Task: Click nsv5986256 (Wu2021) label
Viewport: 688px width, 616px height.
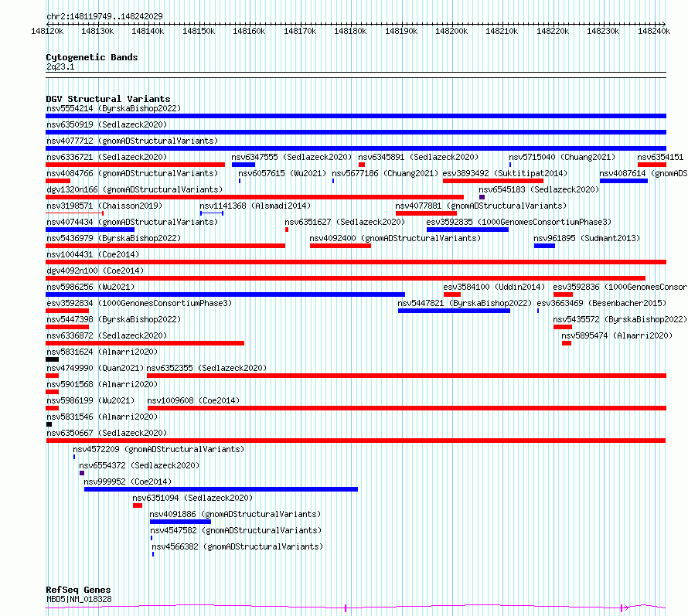Action: [90, 287]
